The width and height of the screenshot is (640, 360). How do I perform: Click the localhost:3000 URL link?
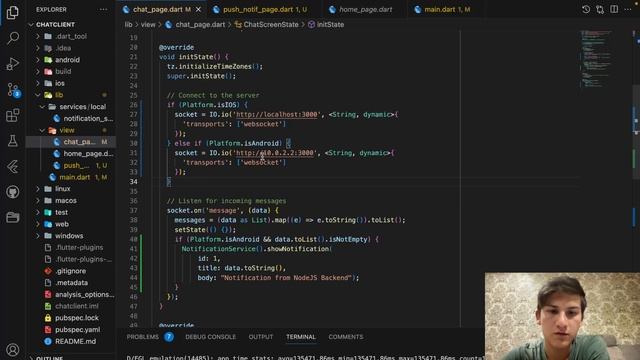point(276,115)
